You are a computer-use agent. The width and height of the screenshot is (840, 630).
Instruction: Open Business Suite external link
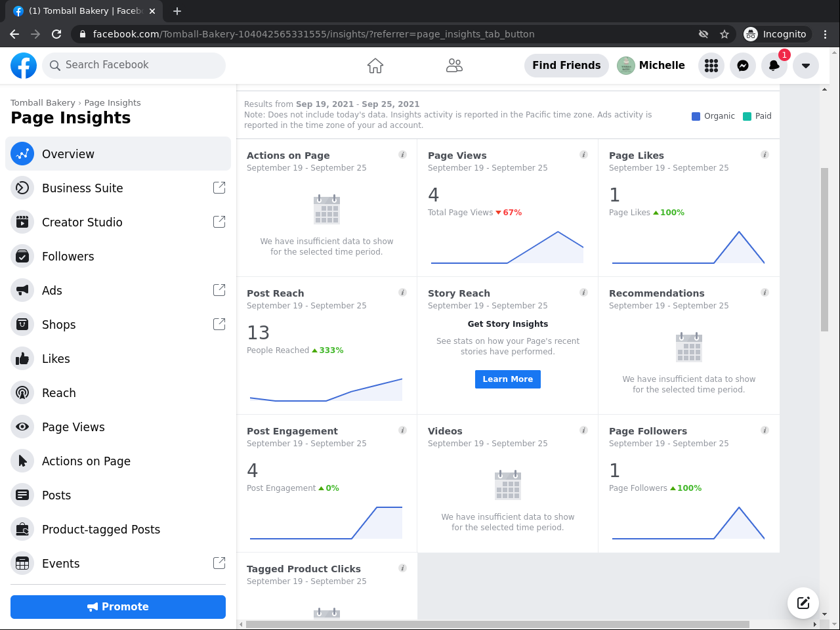(x=219, y=188)
